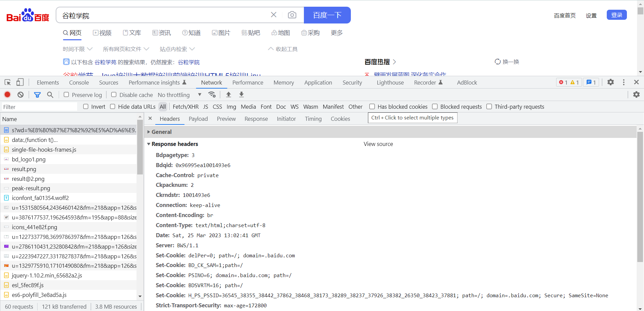This screenshot has width=644, height=311.
Task: Check Blocked requests checkbox
Action: point(435,106)
